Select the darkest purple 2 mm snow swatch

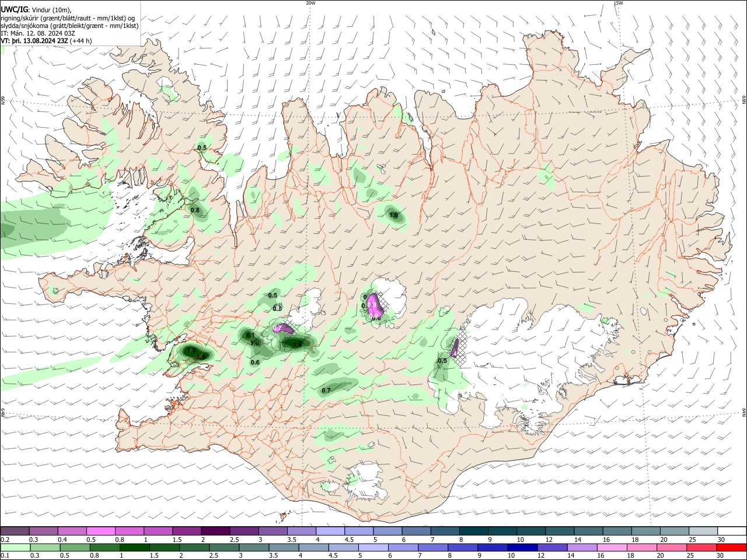click(x=215, y=531)
